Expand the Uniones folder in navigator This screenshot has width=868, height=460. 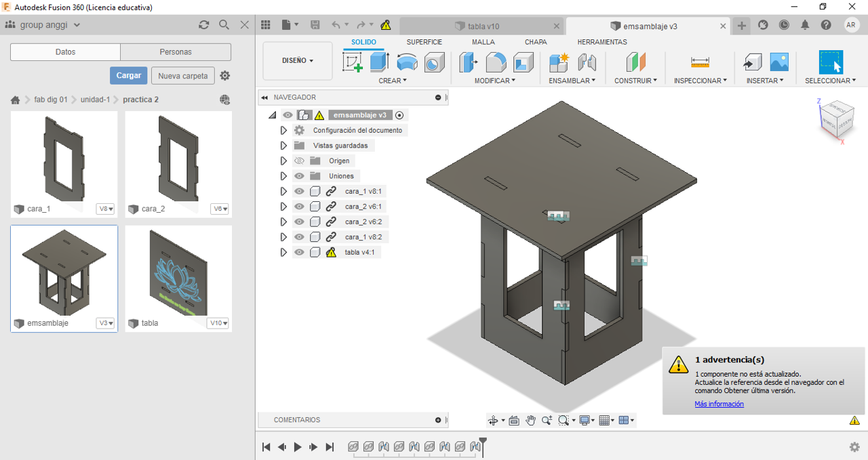coord(283,176)
